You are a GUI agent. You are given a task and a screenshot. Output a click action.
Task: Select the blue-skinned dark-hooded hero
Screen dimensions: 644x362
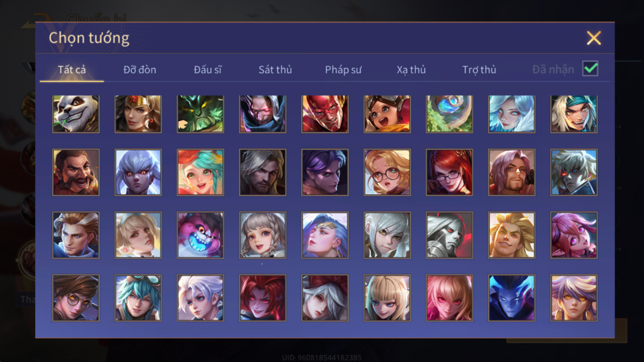(511, 298)
